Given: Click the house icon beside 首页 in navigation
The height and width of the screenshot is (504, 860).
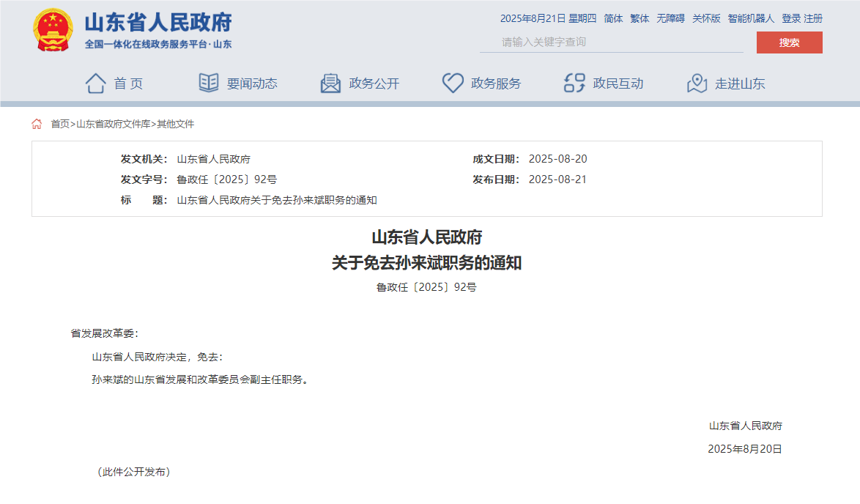Looking at the screenshot, I should pos(96,84).
